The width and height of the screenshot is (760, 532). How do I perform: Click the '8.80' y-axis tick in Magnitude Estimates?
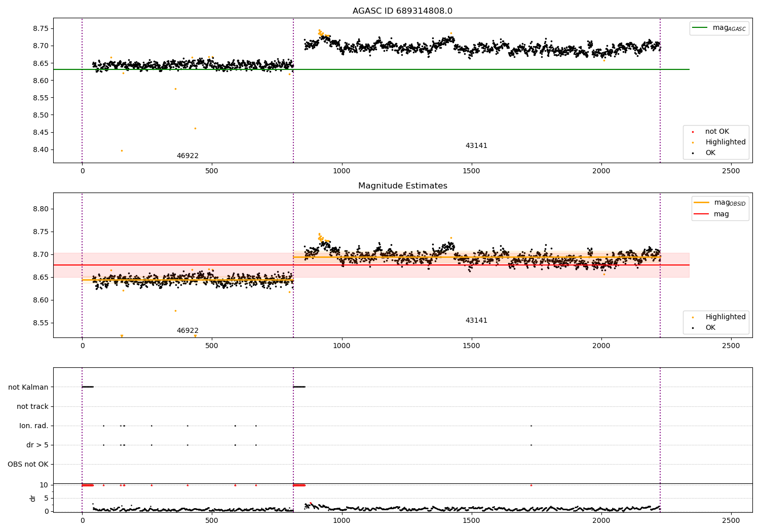coord(41,209)
